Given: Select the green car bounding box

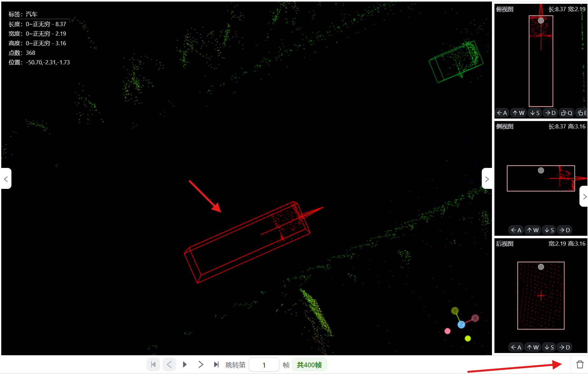Looking at the screenshot, I should click(456, 61).
